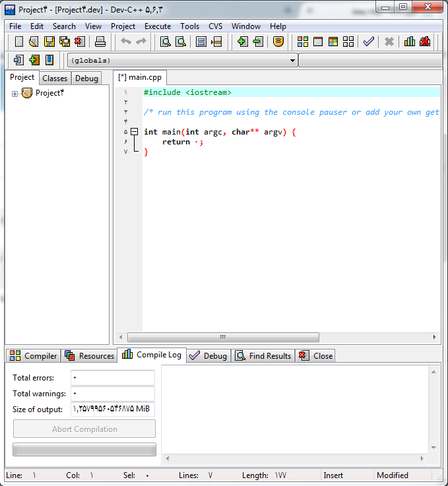
Task: Click the Total warnings field
Action: 113,393
